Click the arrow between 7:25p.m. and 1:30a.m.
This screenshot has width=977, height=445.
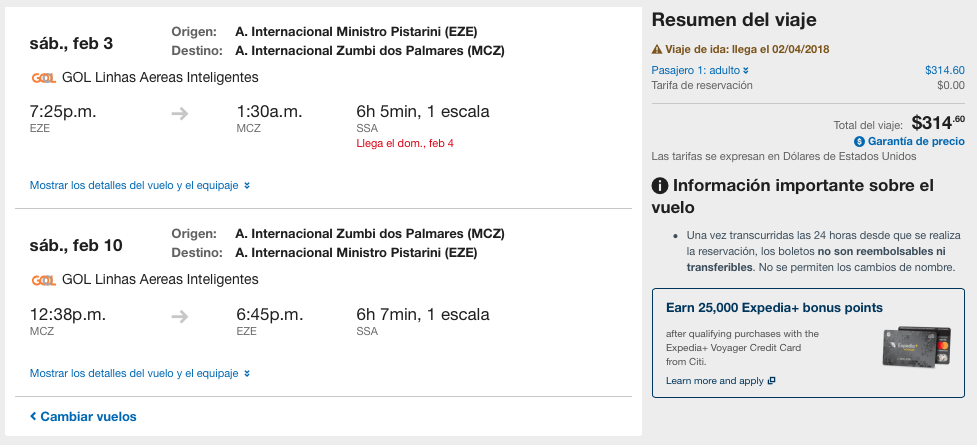coord(180,113)
